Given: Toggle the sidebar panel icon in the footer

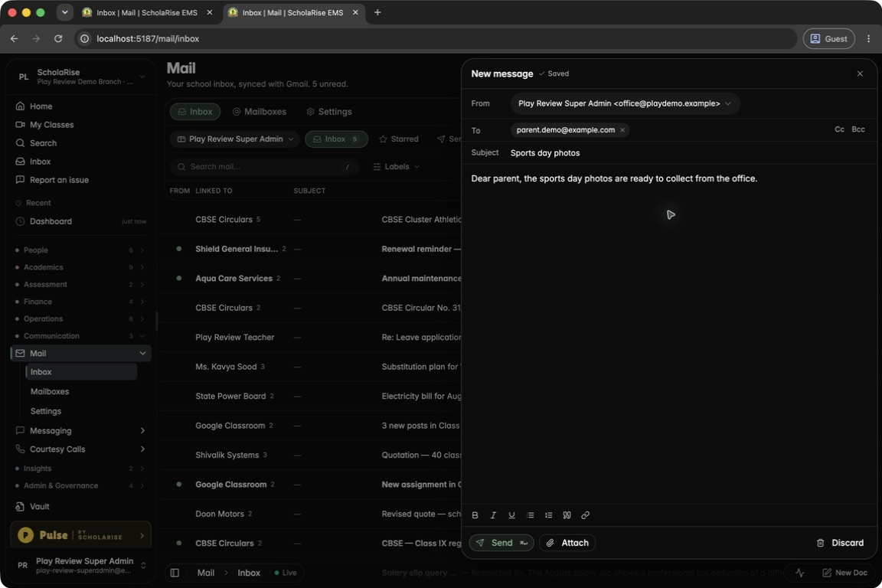Looking at the screenshot, I should coord(175,573).
